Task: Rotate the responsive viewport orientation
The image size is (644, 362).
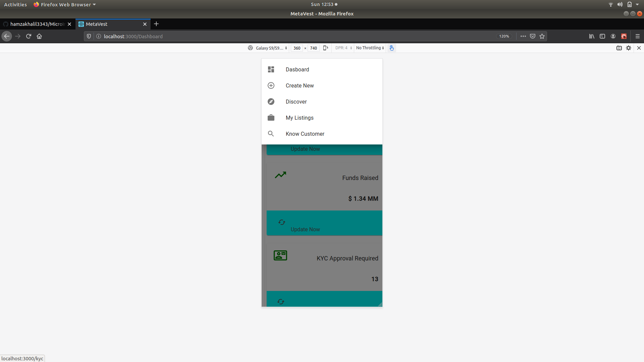Action: click(x=325, y=48)
